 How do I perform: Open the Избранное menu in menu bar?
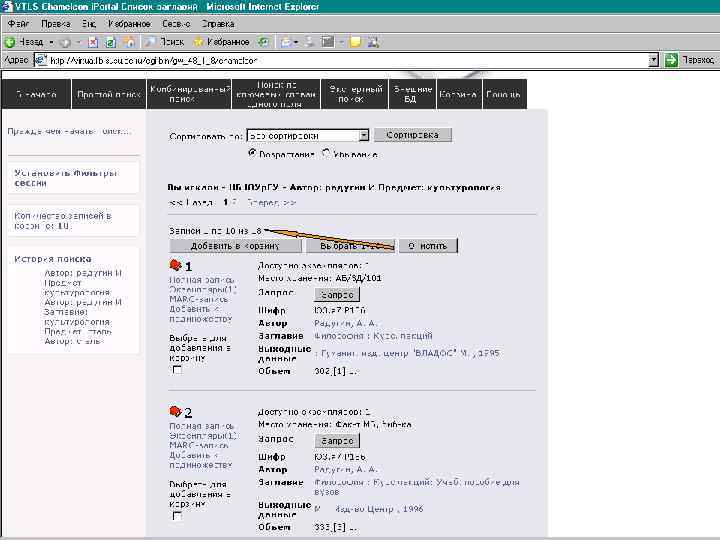129,23
